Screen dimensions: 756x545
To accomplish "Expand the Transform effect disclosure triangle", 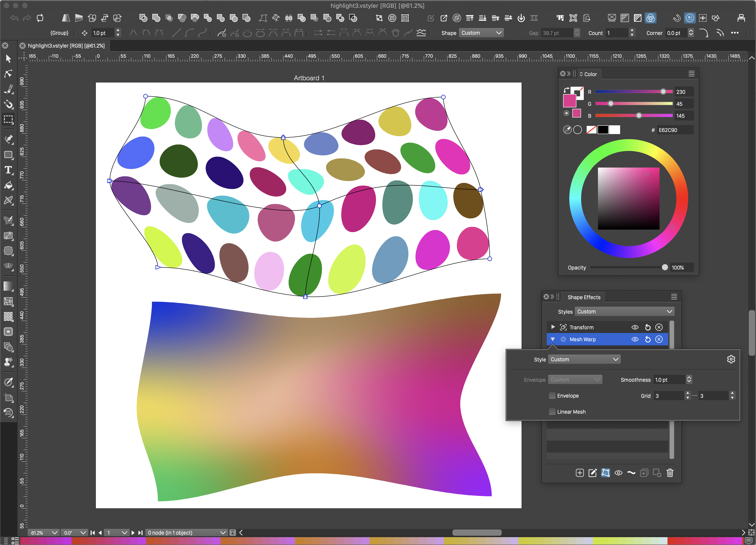I will pyautogui.click(x=553, y=327).
